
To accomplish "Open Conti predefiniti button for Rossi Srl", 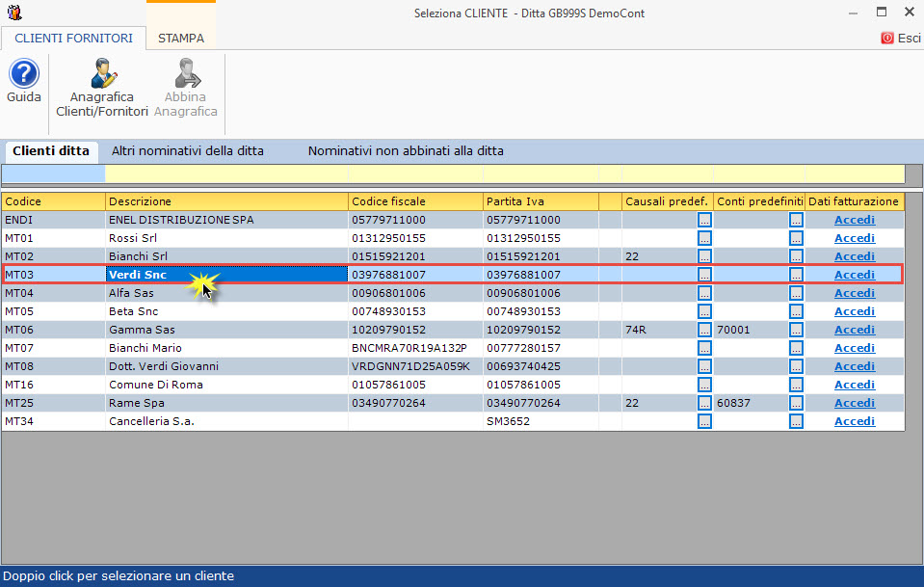I will (x=796, y=238).
